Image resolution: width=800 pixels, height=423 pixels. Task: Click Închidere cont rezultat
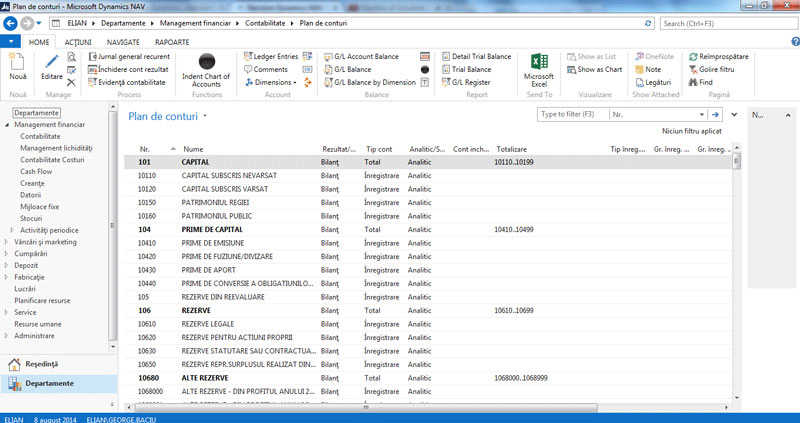(128, 69)
